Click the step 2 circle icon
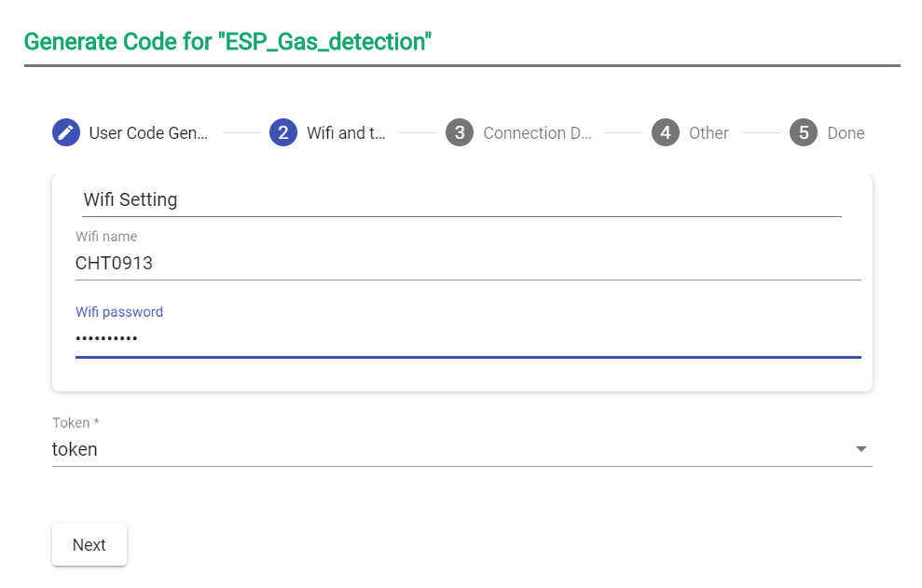The image size is (922, 588). point(283,133)
